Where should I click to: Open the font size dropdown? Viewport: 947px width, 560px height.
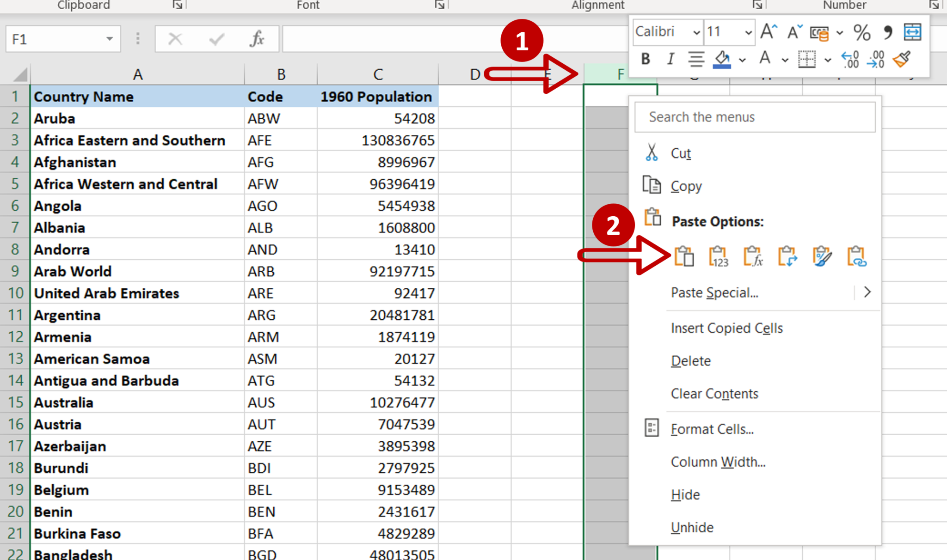(748, 32)
